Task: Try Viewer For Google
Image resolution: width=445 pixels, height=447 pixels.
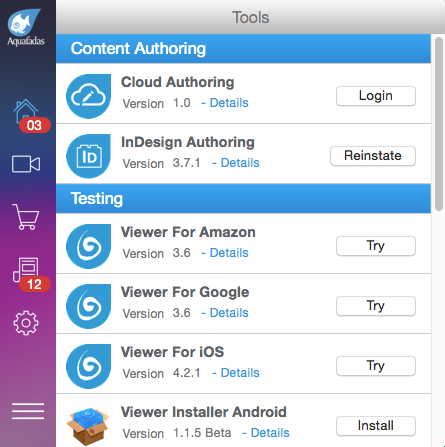Action: (x=376, y=306)
